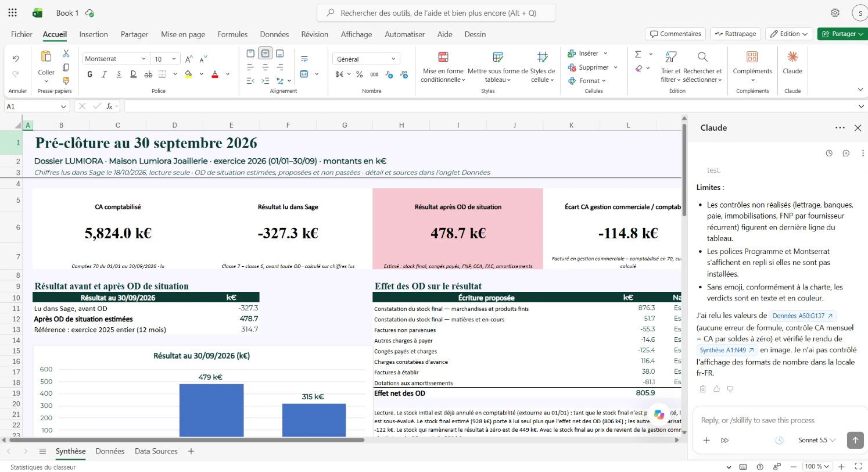Image resolution: width=868 pixels, height=472 pixels.
Task: Open the font size dropdown
Action: tap(174, 59)
